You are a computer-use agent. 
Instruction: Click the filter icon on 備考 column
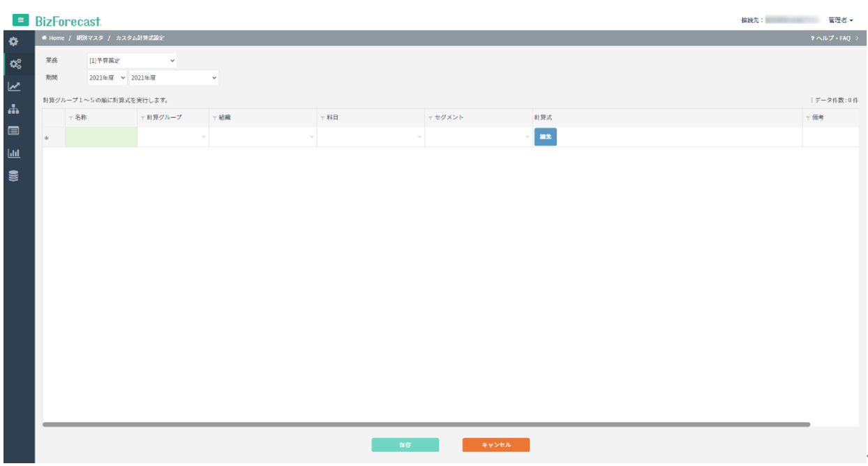808,118
